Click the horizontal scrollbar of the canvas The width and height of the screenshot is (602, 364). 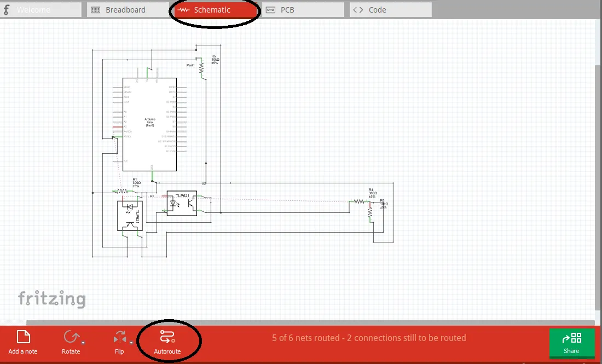tap(310, 323)
